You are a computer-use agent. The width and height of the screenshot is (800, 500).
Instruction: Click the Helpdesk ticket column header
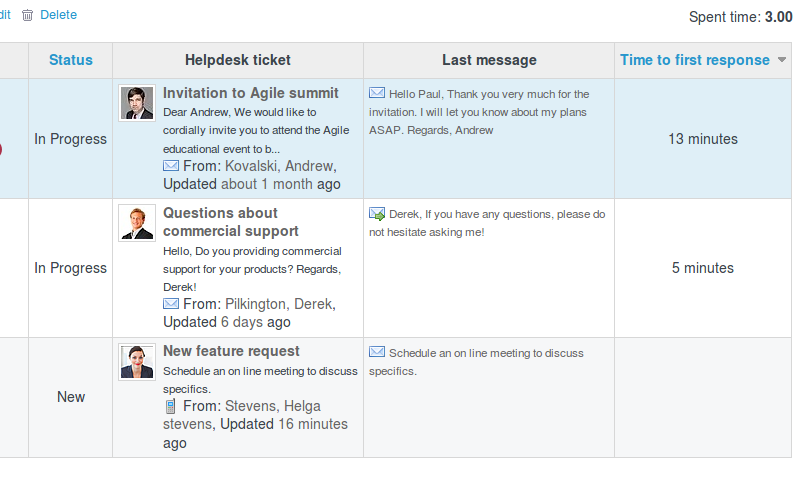(x=238, y=60)
